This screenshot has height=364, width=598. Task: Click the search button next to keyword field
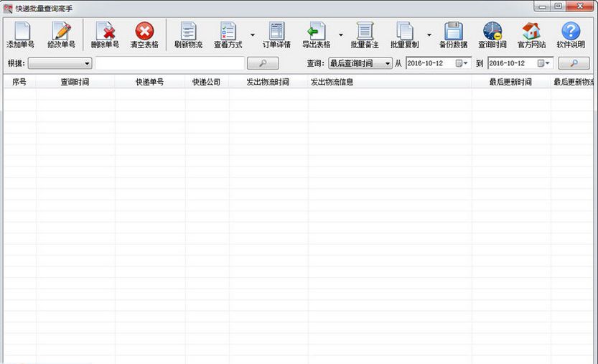(263, 63)
